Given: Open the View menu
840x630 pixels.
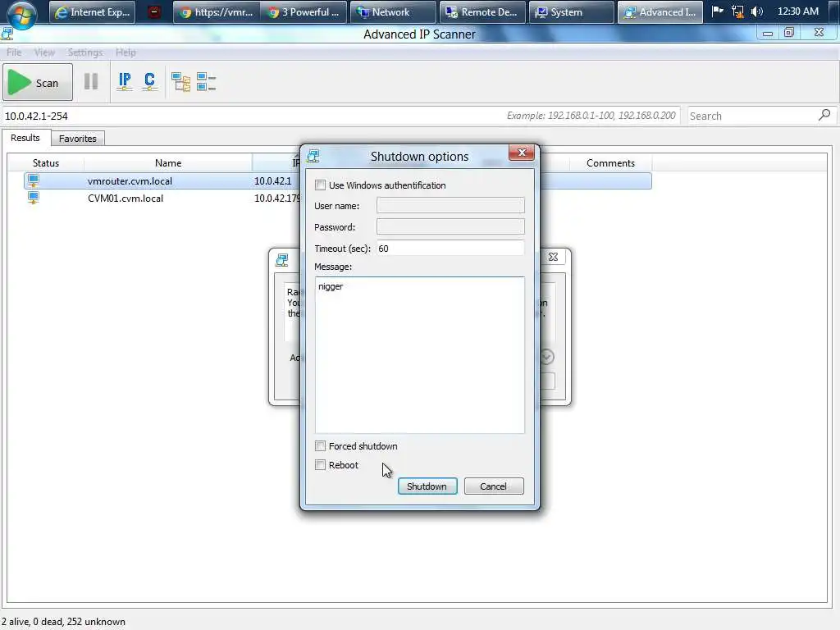Looking at the screenshot, I should 44,52.
